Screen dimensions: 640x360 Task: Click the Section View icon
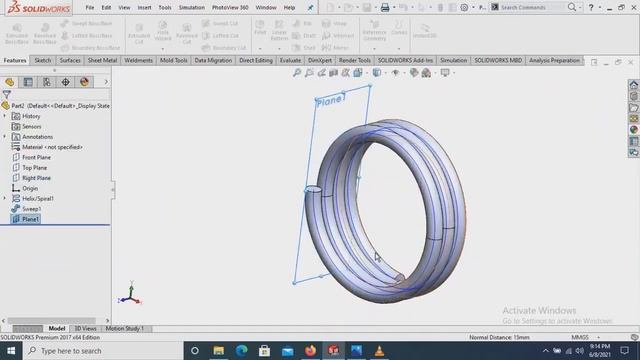(x=333, y=73)
